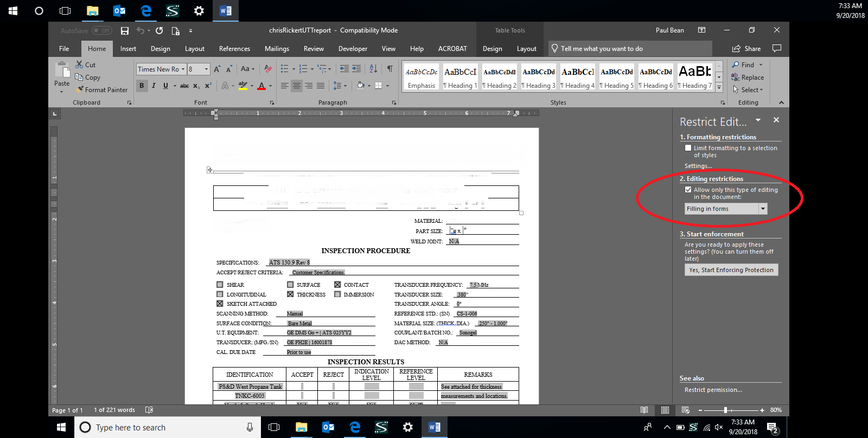Open the formatting Settings... link
The width and height of the screenshot is (868, 438).
point(698,166)
